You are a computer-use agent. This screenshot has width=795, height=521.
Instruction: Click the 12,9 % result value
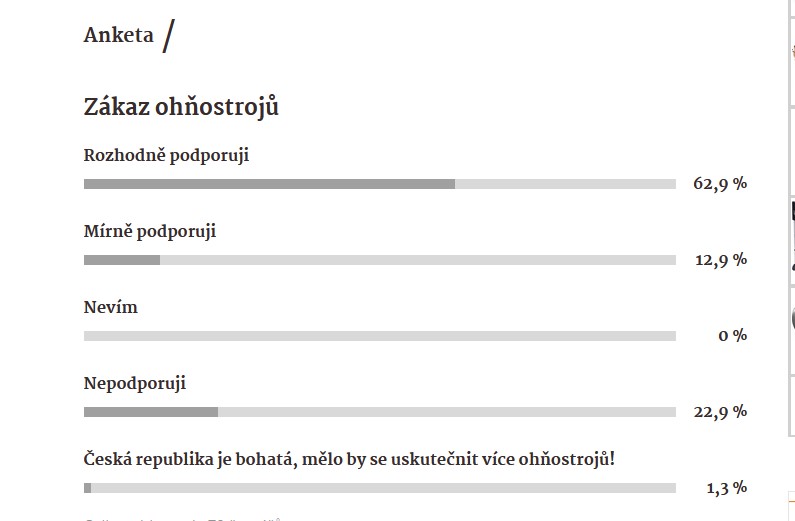coord(721,259)
